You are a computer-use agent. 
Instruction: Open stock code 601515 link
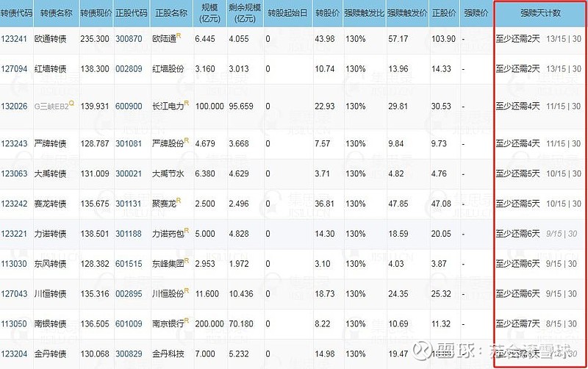129,264
